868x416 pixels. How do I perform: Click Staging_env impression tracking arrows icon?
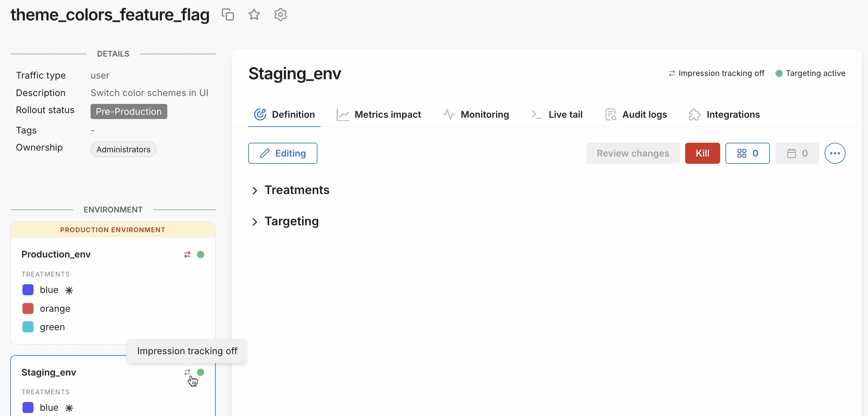tap(187, 372)
